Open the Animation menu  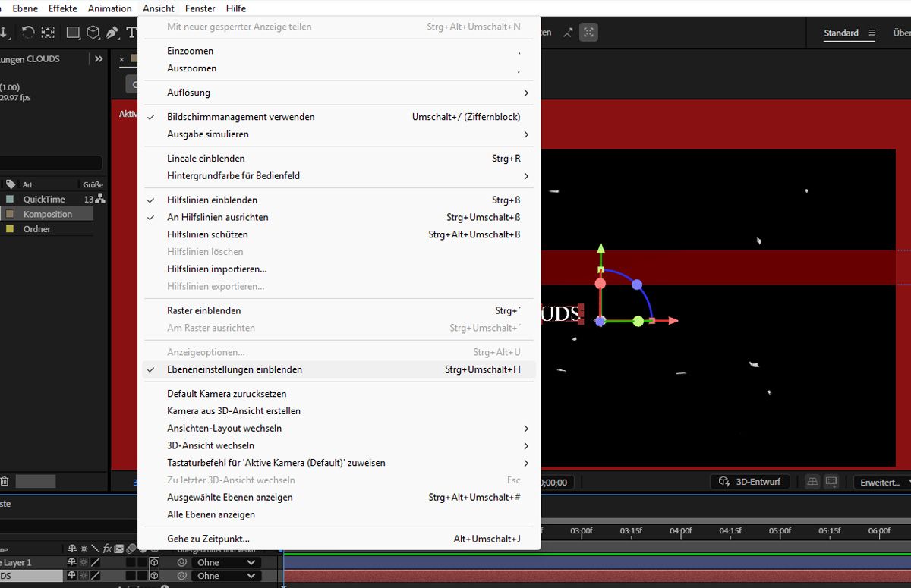(110, 8)
